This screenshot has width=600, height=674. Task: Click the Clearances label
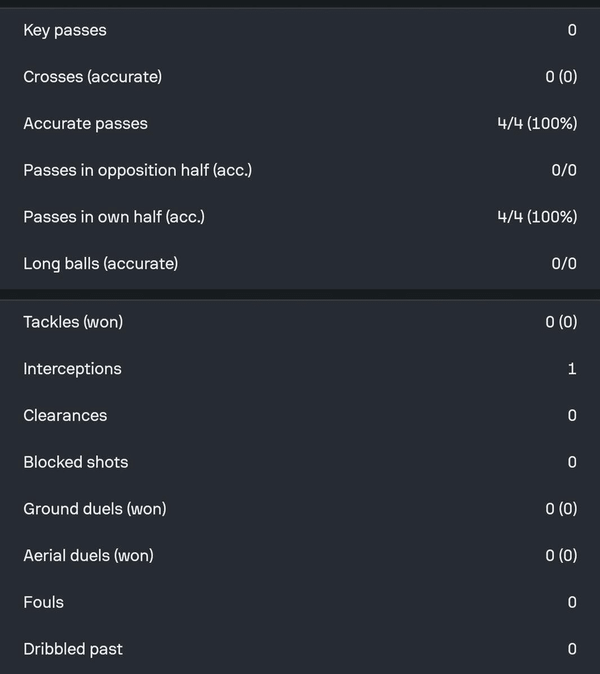click(x=65, y=415)
